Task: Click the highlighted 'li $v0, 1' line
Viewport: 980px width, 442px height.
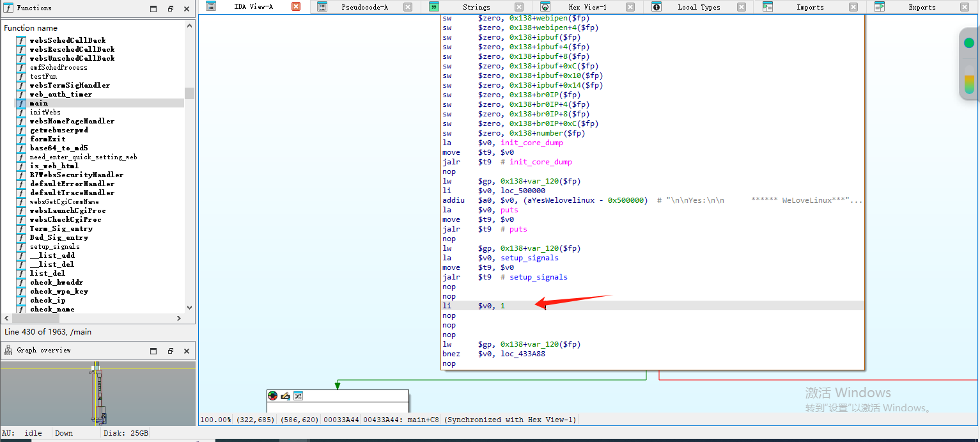Action: click(652, 306)
